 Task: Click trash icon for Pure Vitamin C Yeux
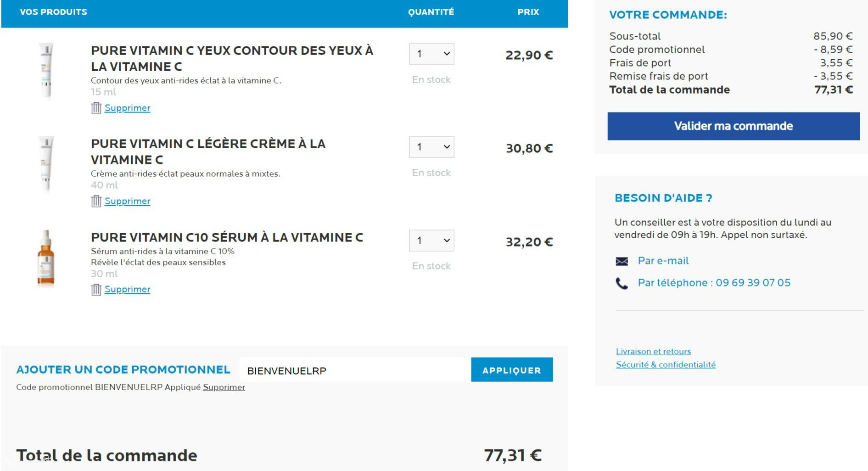pos(96,108)
